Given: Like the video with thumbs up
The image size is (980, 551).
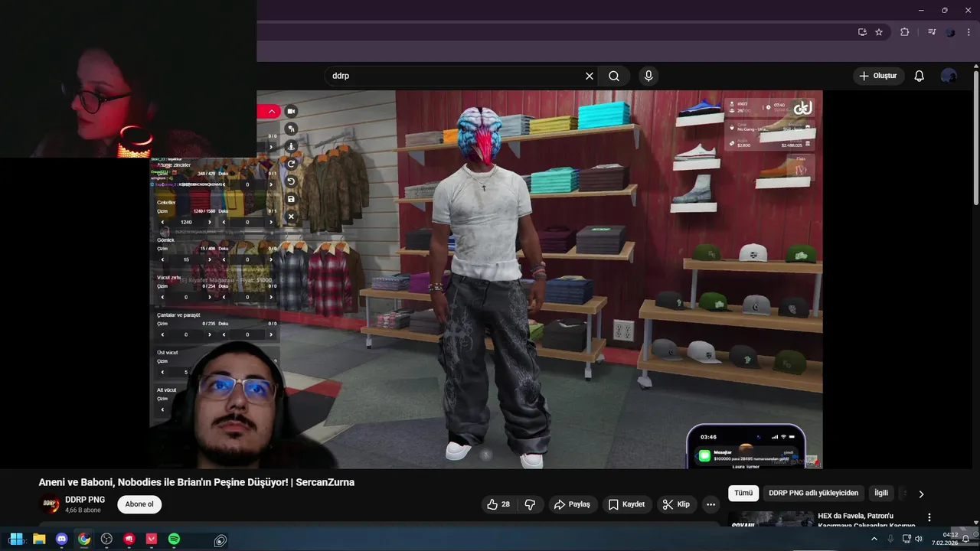Looking at the screenshot, I should [x=498, y=504].
